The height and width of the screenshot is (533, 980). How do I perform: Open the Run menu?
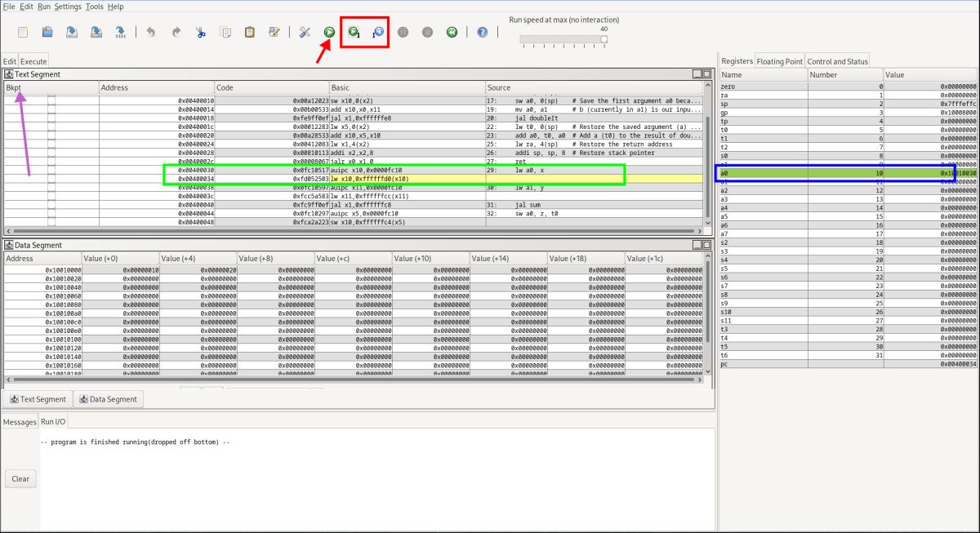[x=44, y=6]
